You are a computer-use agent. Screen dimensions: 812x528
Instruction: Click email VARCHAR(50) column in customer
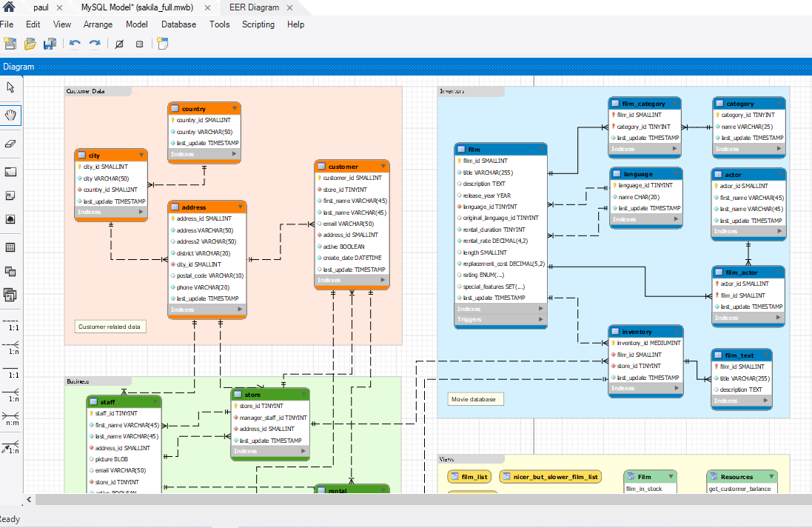[x=349, y=224]
